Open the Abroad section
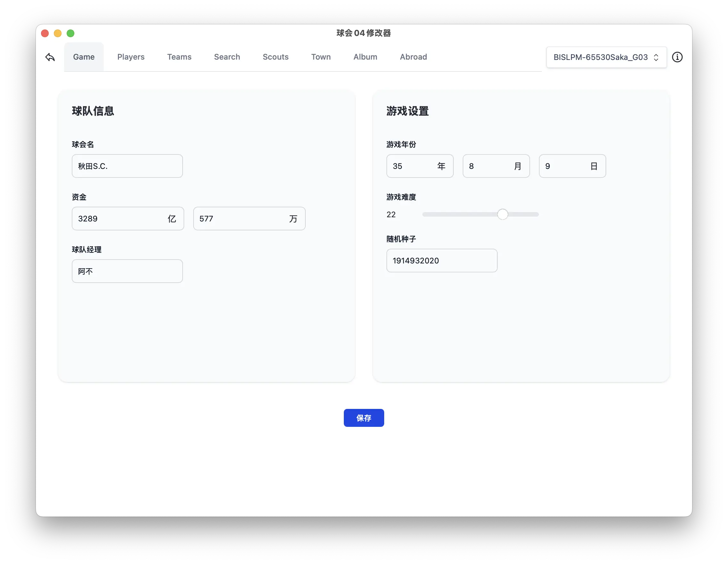This screenshot has width=728, height=564. pyautogui.click(x=413, y=57)
